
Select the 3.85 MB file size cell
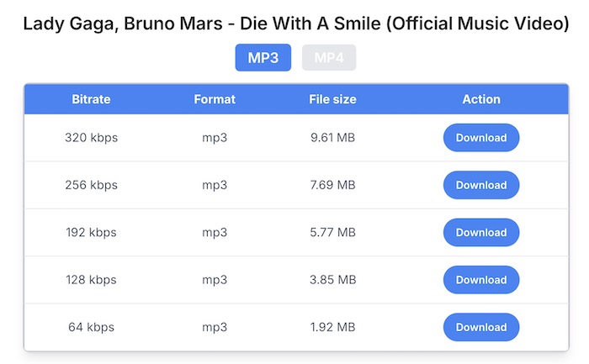coord(332,280)
